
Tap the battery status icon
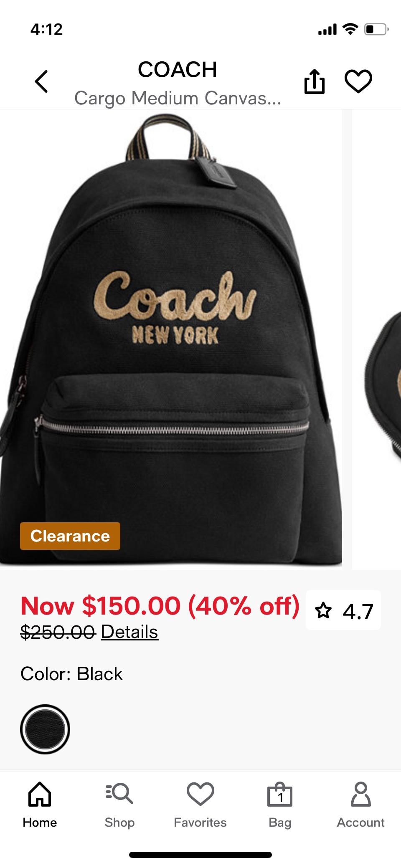tap(376, 29)
